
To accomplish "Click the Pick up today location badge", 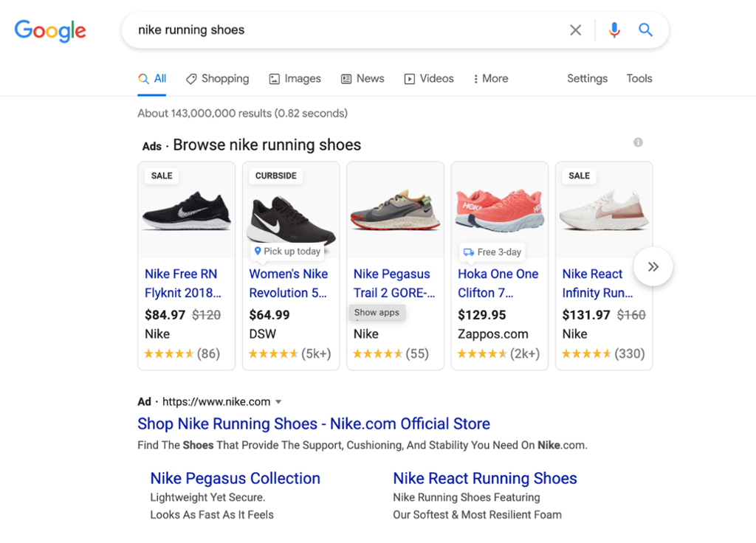I will pos(287,251).
